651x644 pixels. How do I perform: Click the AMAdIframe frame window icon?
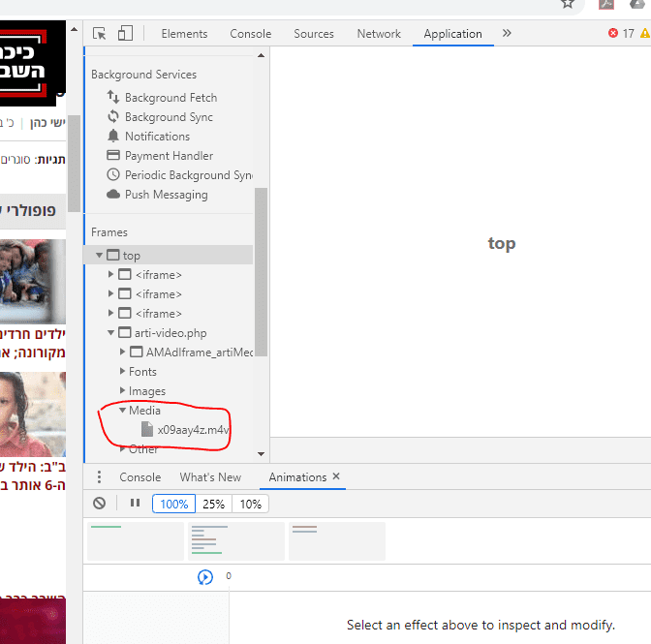[x=137, y=352]
